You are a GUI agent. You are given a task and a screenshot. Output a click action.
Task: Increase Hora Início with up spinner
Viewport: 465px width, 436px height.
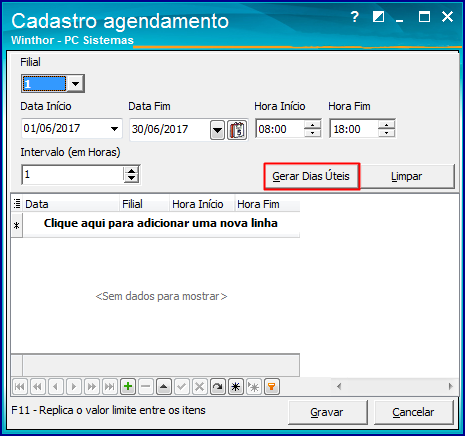point(313,125)
